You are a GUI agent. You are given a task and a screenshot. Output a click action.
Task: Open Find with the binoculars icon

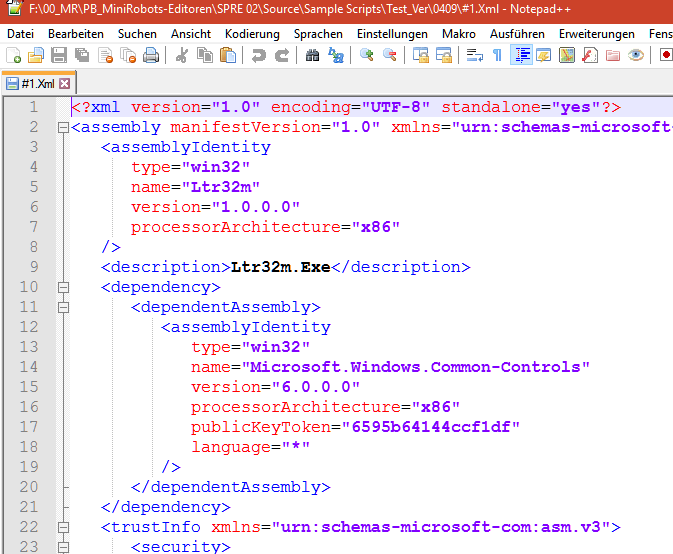[x=312, y=55]
